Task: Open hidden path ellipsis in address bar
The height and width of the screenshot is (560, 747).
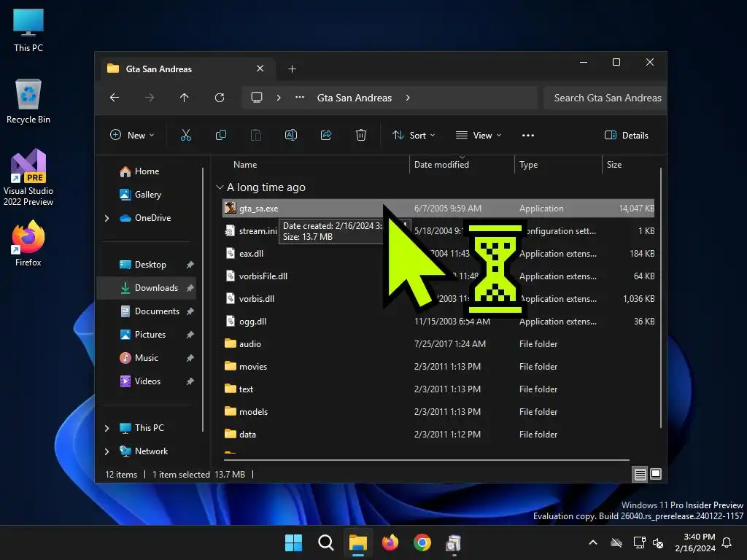Action: point(300,98)
